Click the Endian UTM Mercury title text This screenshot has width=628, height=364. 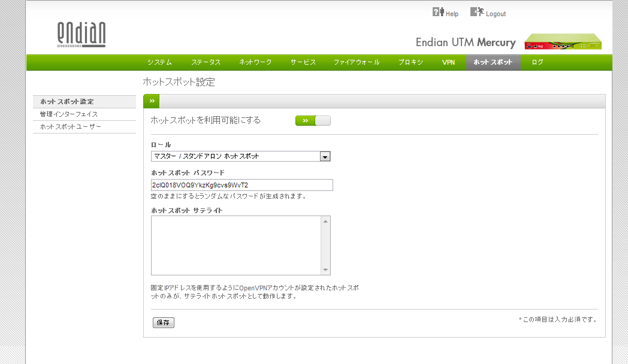pyautogui.click(x=466, y=43)
